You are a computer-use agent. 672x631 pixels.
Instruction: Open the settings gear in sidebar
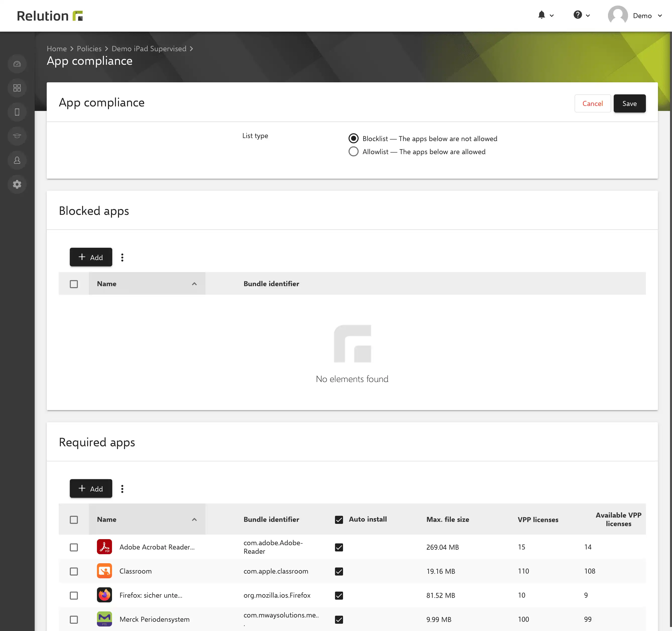[17, 184]
